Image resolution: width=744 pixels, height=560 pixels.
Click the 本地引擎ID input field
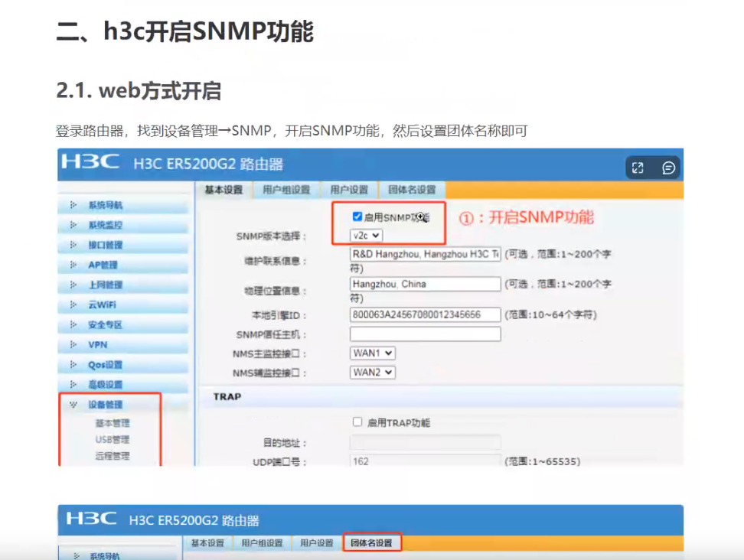tap(425, 314)
